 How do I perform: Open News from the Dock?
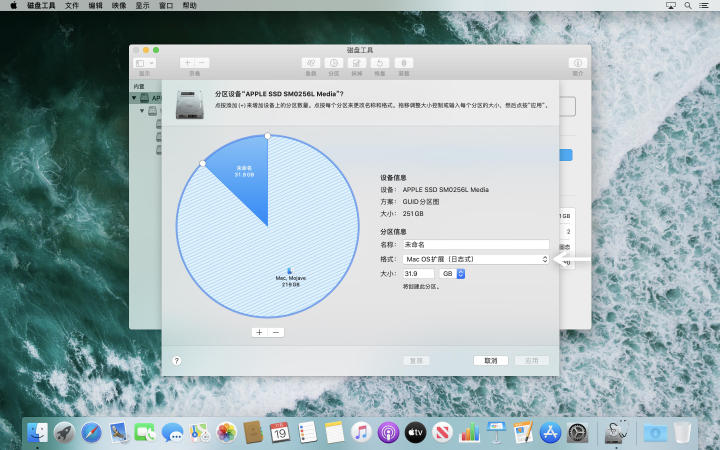click(442, 433)
